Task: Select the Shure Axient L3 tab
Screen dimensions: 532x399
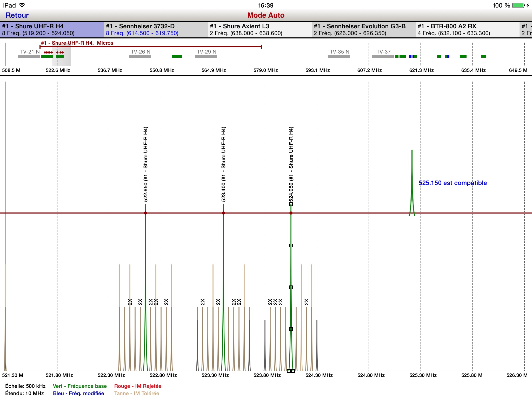Action: click(x=260, y=30)
